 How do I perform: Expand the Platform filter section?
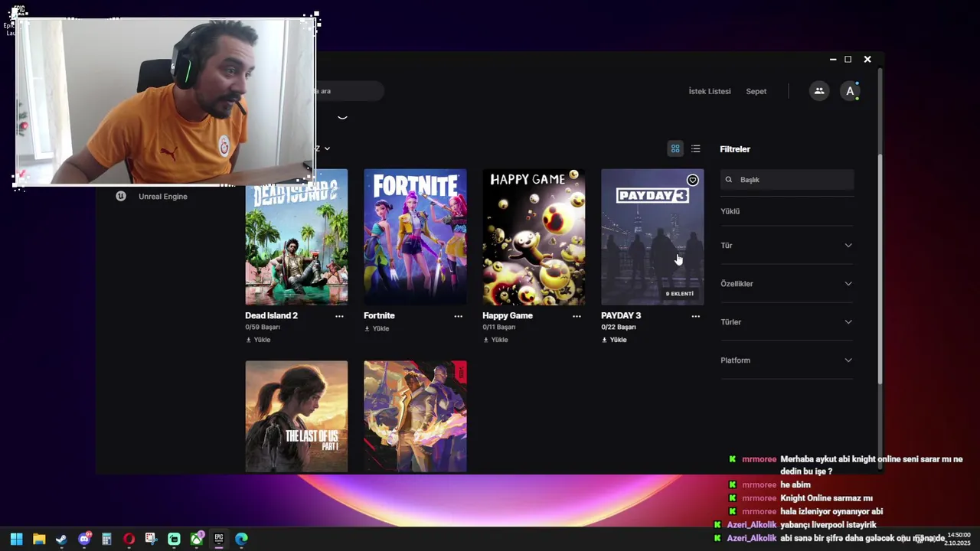tap(786, 360)
